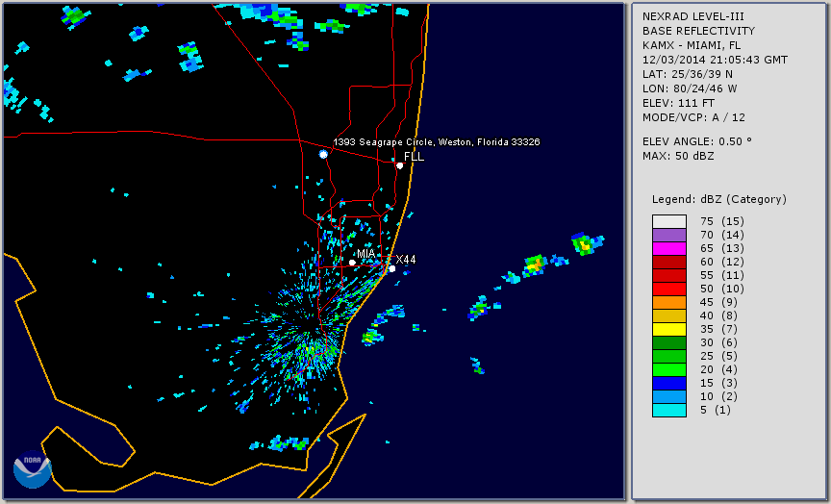Click the MIA label on the map
This screenshot has height=504, width=831.
pyautogui.click(x=365, y=253)
